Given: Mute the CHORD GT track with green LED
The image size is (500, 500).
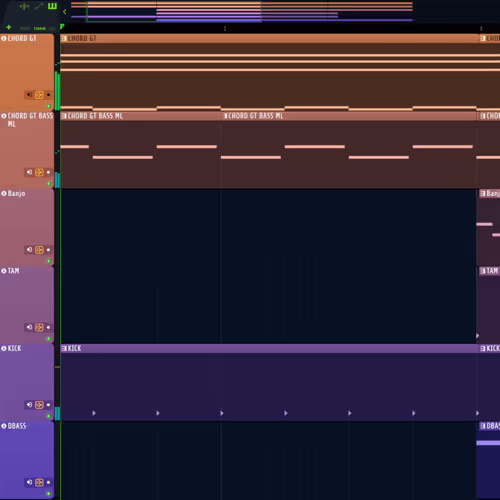Looking at the screenshot, I should pyautogui.click(x=49, y=106).
